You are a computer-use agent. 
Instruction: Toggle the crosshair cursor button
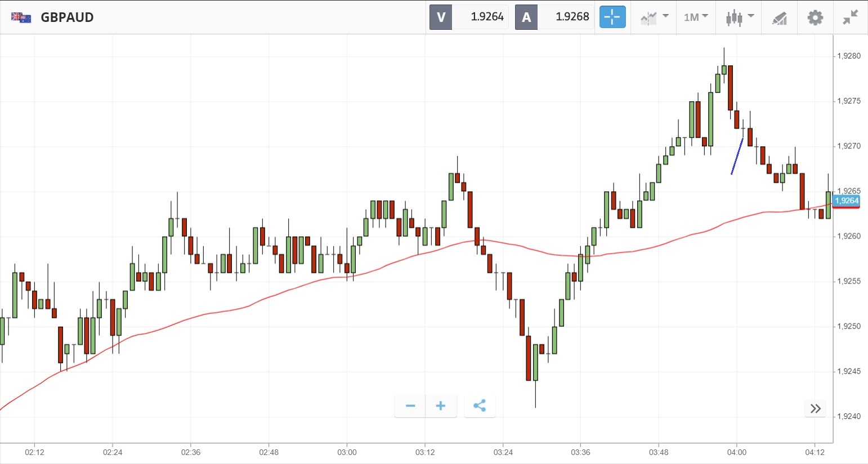[x=612, y=17]
